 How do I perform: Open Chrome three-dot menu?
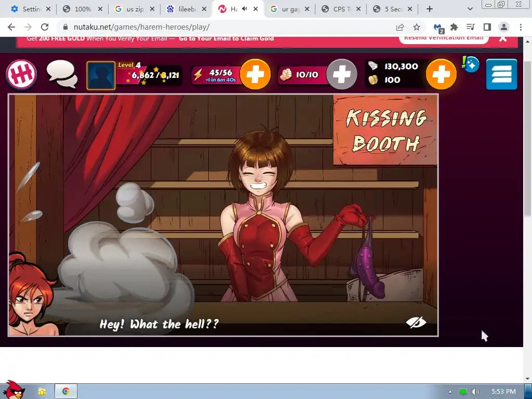(521, 27)
